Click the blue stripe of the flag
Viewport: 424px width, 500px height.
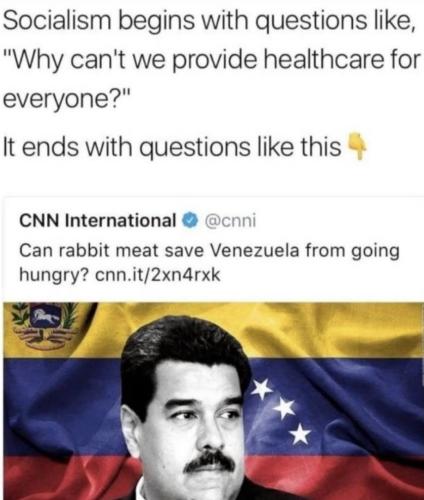coord(350,407)
